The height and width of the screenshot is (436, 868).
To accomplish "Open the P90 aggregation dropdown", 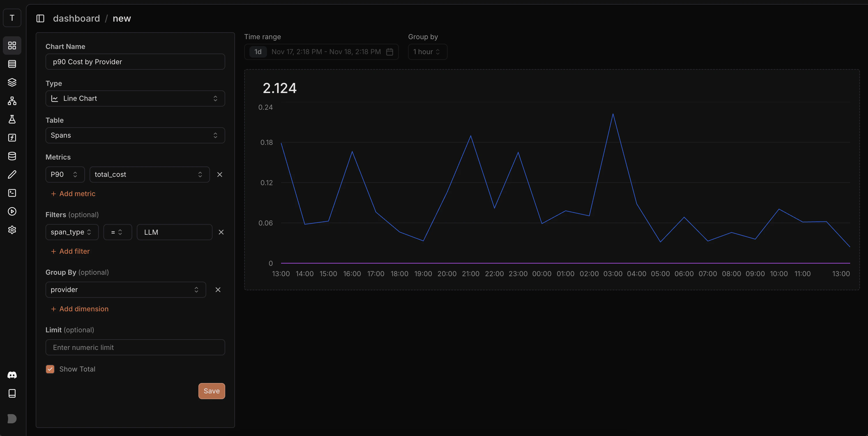I will (x=64, y=175).
